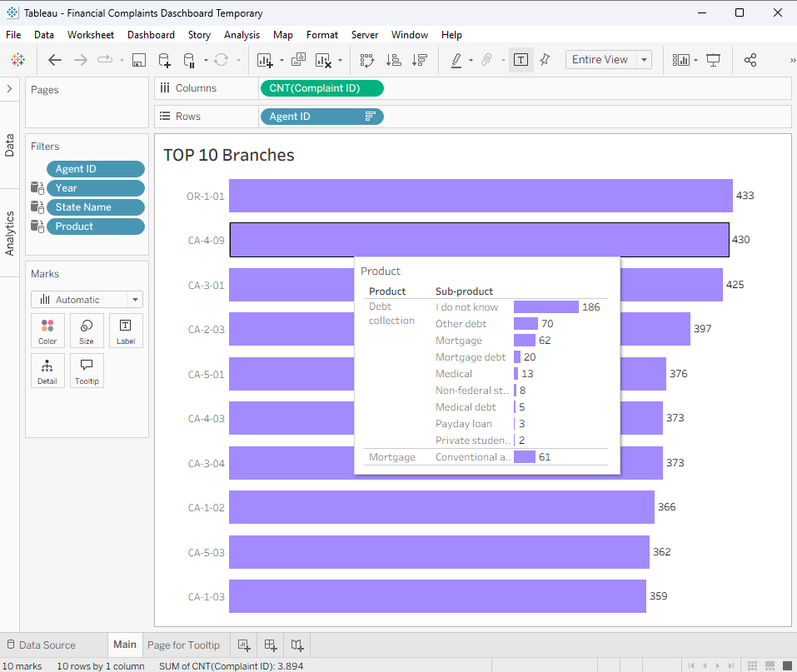Switch to Show Tabs view

click(787, 665)
